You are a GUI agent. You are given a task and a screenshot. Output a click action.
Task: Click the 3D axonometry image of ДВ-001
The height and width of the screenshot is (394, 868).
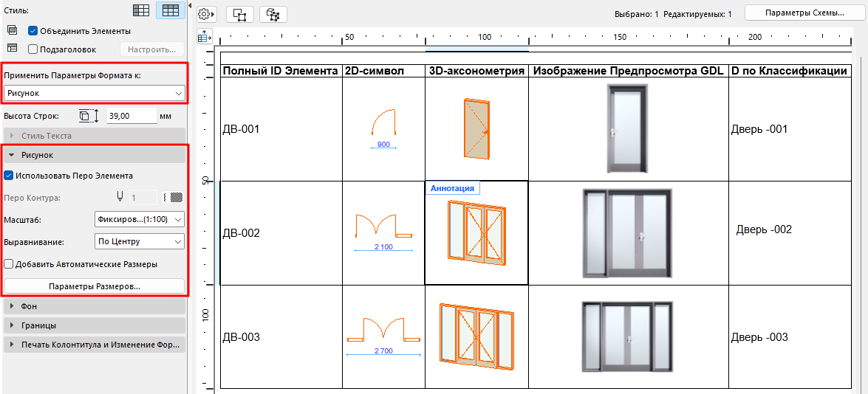[476, 129]
